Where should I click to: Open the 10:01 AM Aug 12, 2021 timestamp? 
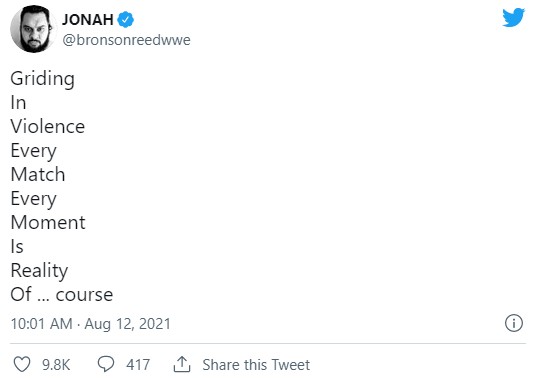tap(90, 323)
